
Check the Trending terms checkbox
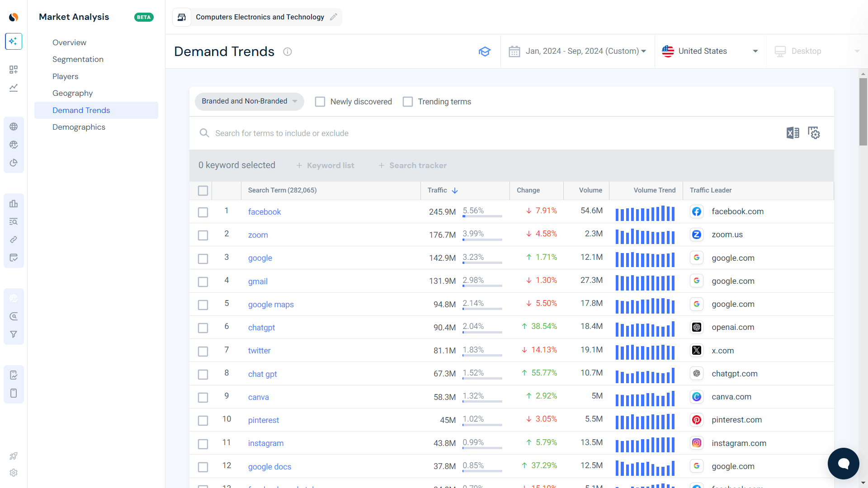tap(408, 101)
